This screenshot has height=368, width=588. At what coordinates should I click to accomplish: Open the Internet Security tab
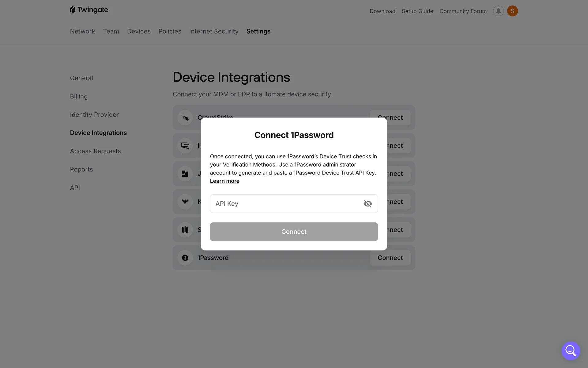click(x=213, y=31)
